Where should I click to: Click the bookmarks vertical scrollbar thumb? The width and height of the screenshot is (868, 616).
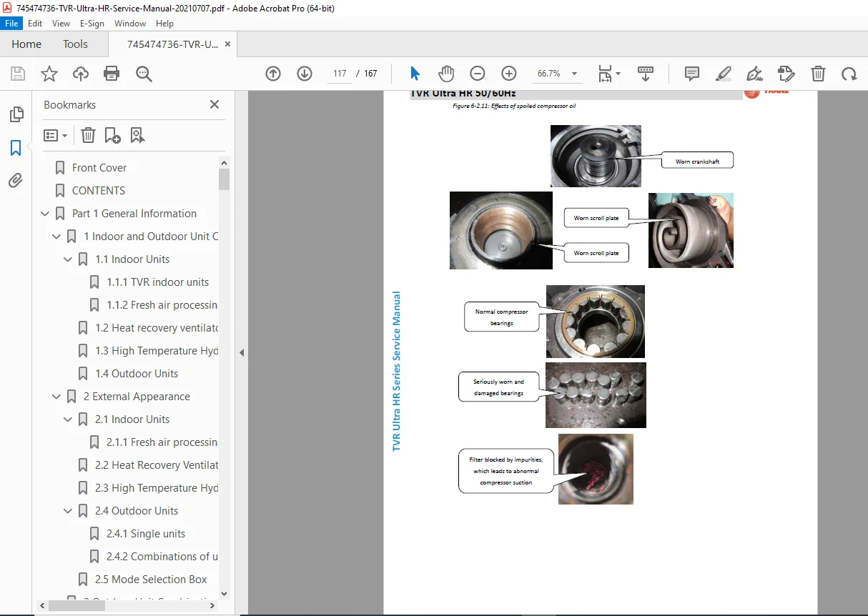coord(225,179)
